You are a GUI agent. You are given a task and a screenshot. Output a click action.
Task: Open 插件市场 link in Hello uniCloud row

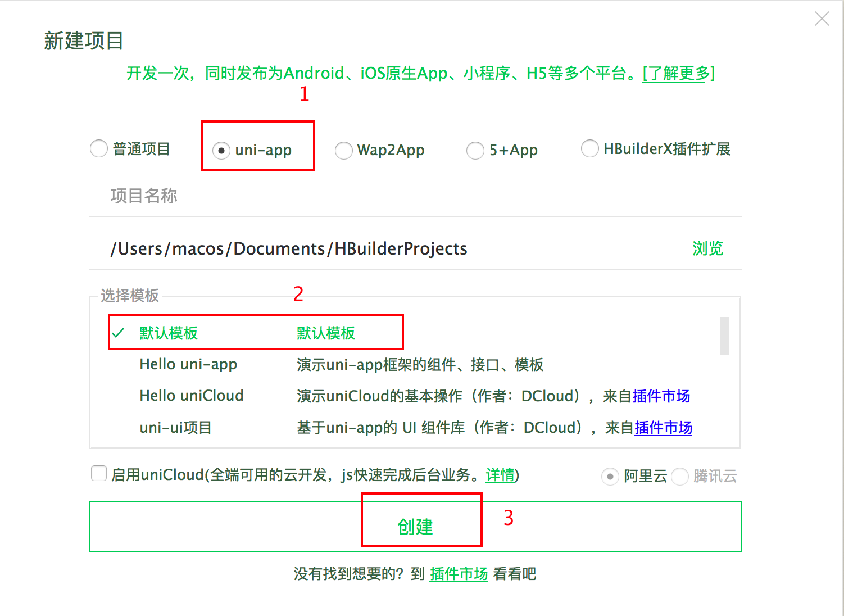[x=661, y=396]
